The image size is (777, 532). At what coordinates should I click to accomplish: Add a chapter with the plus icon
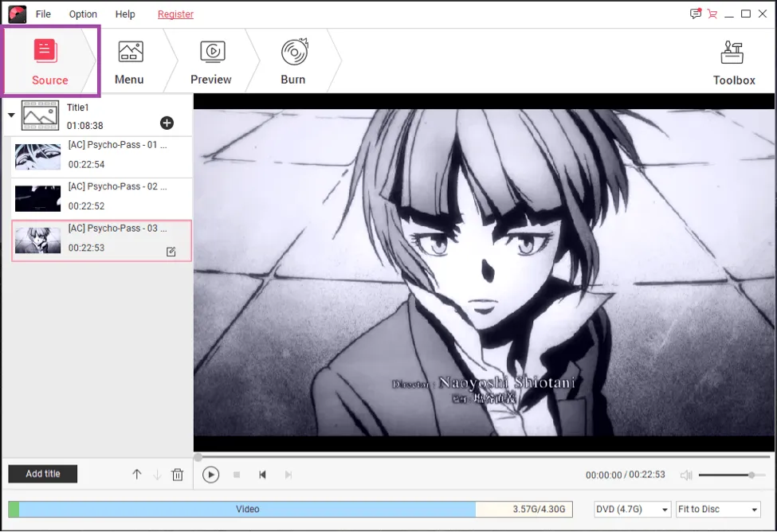[167, 123]
